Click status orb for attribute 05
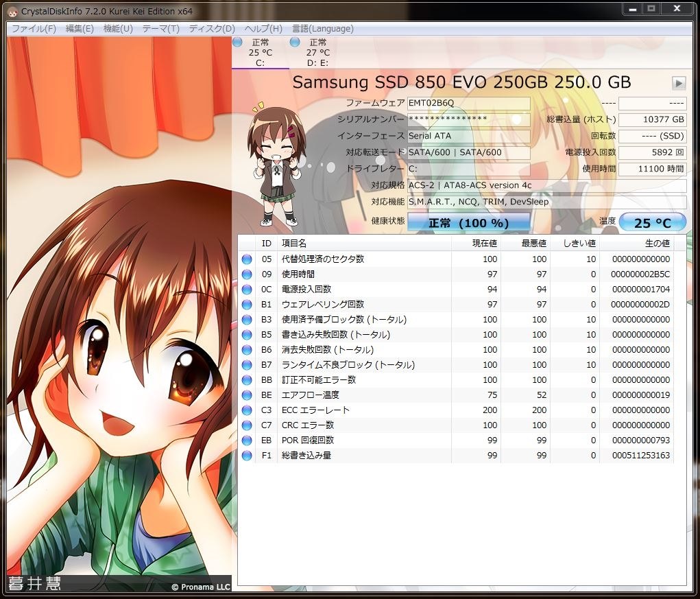Viewport: 700px width, 599px height. pos(247,259)
